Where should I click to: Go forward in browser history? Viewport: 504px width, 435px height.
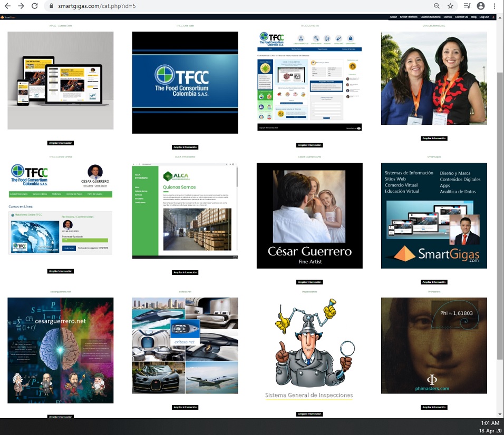21,6
